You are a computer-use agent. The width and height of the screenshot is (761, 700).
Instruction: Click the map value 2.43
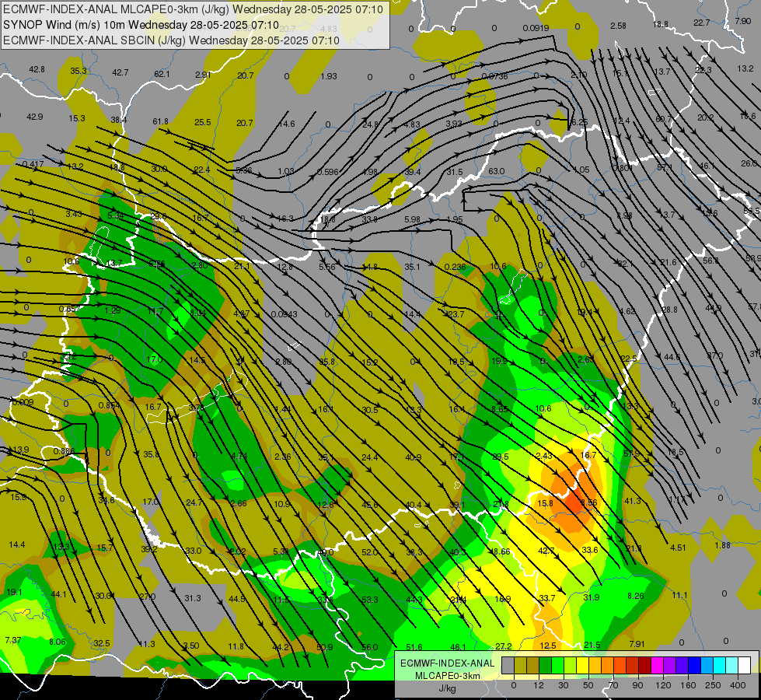pyautogui.click(x=544, y=456)
